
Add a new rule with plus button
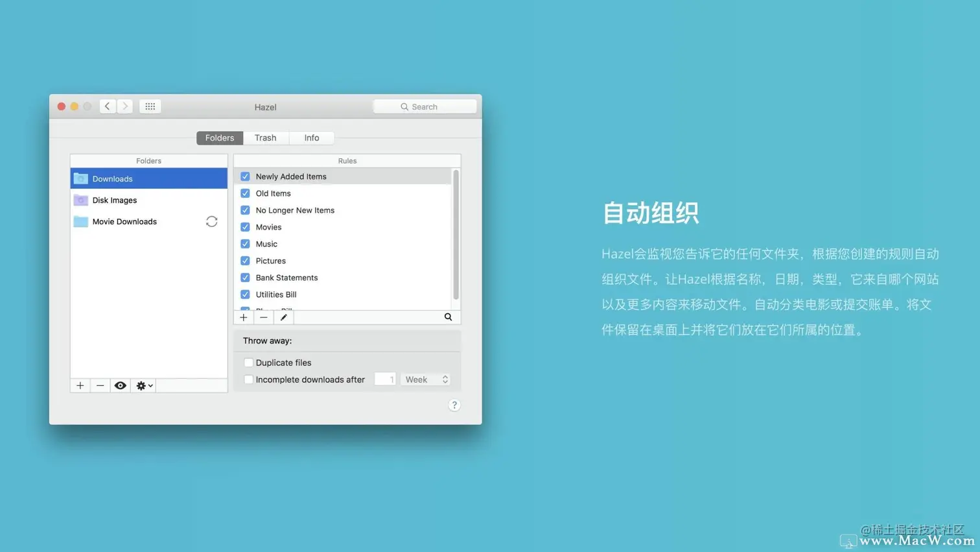click(244, 317)
